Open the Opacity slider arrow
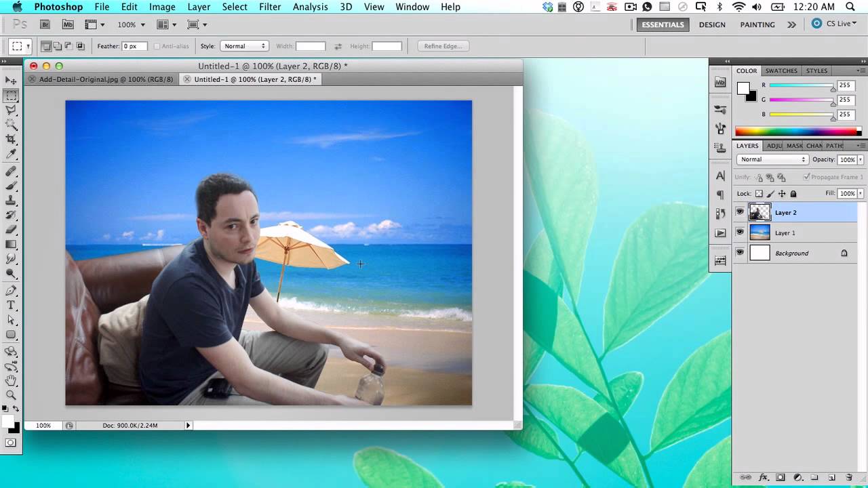 [x=861, y=160]
